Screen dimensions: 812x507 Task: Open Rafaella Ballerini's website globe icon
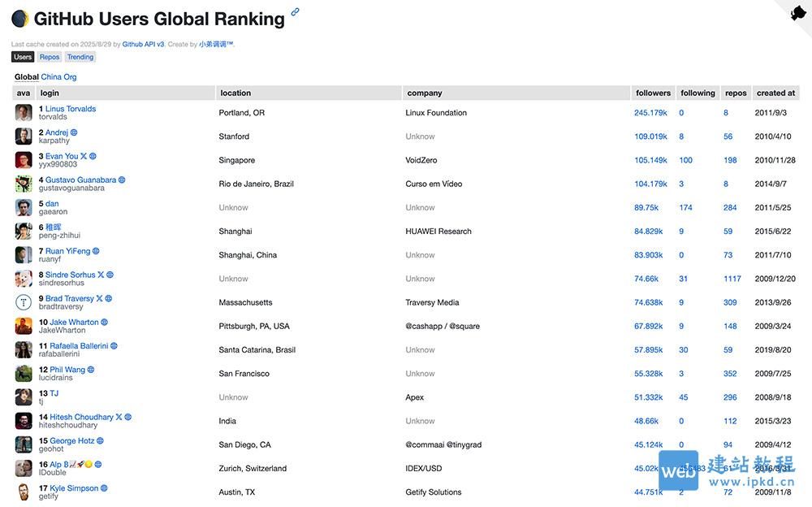pos(114,346)
